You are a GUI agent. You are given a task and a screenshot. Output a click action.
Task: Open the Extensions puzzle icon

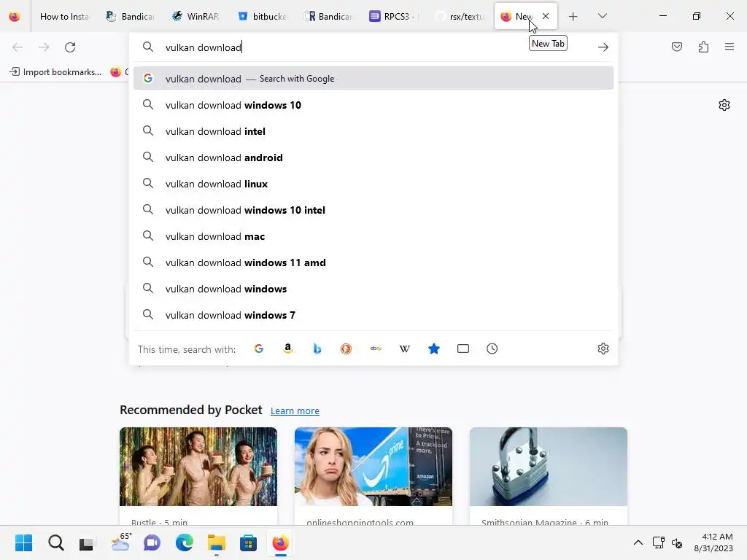point(703,47)
